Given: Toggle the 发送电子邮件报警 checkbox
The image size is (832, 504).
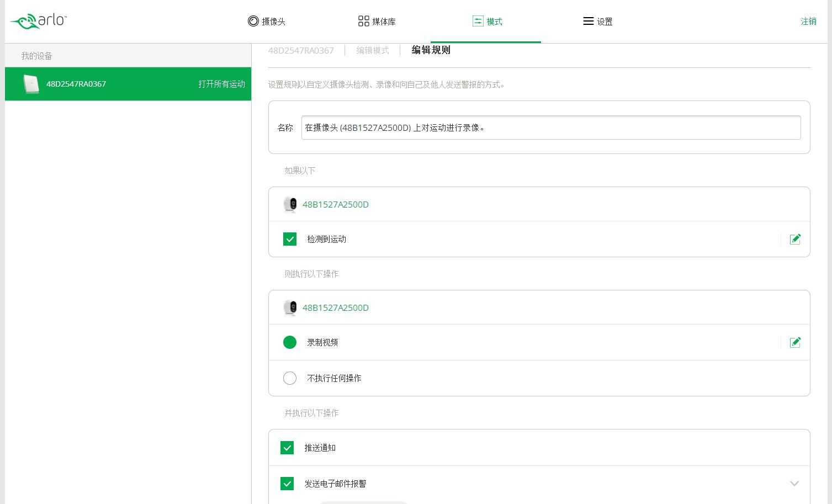Looking at the screenshot, I should click(287, 484).
